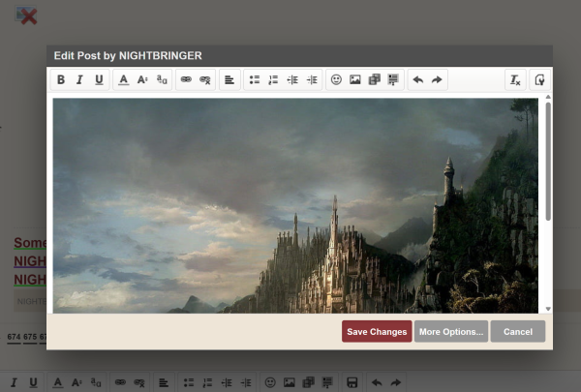Outdent in the background reply toolbar

(227, 382)
